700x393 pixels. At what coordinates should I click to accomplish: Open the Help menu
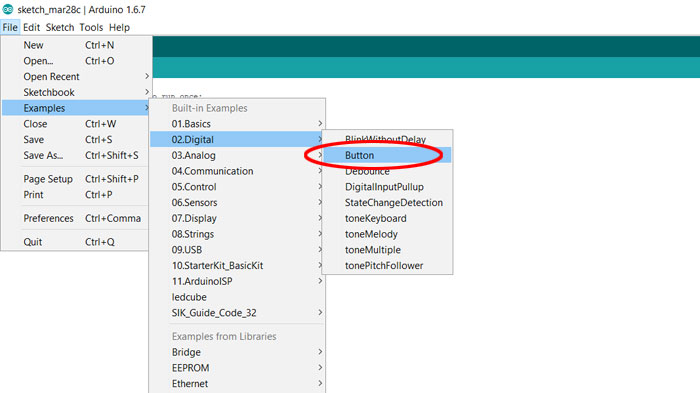coord(119,27)
